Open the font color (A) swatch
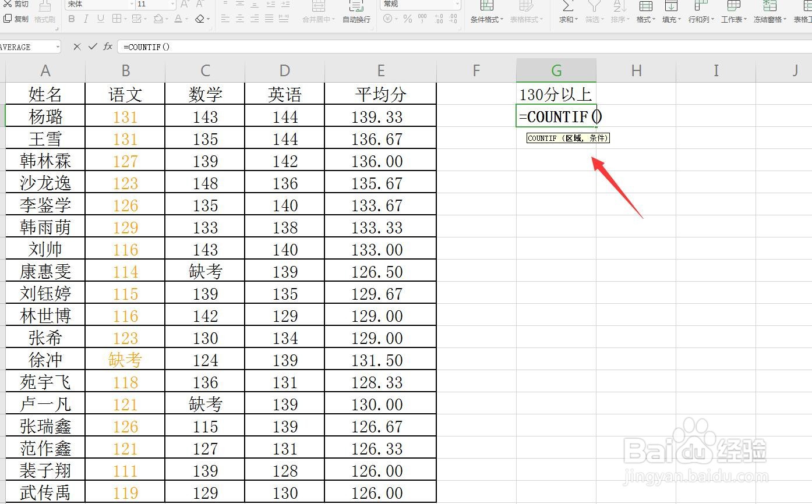 pos(178,19)
